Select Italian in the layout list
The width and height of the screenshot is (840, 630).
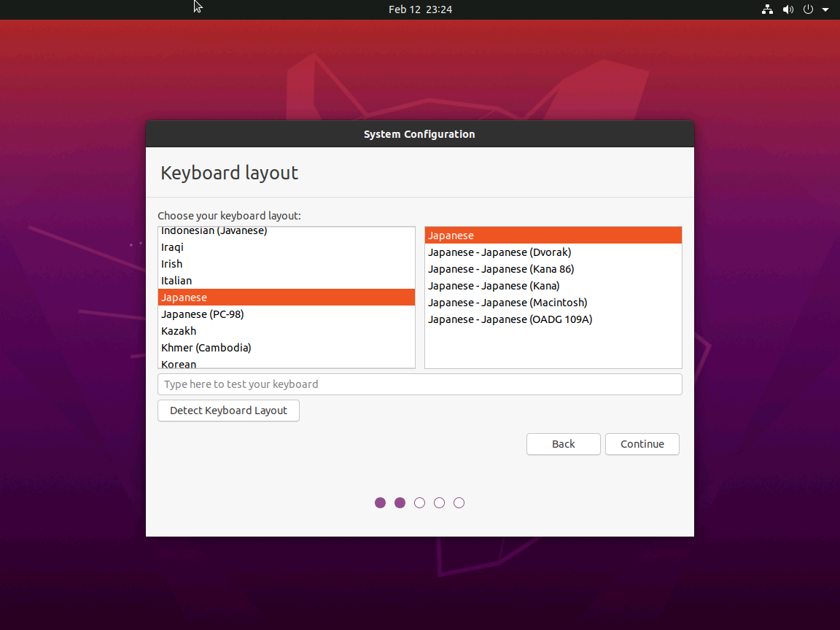point(287,281)
